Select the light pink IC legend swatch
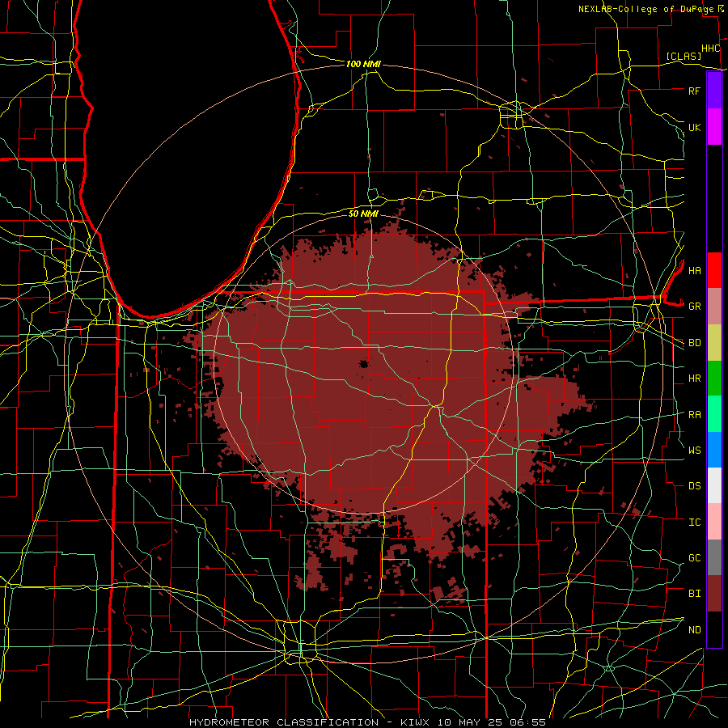This screenshot has width=728, height=728. pos(714,522)
